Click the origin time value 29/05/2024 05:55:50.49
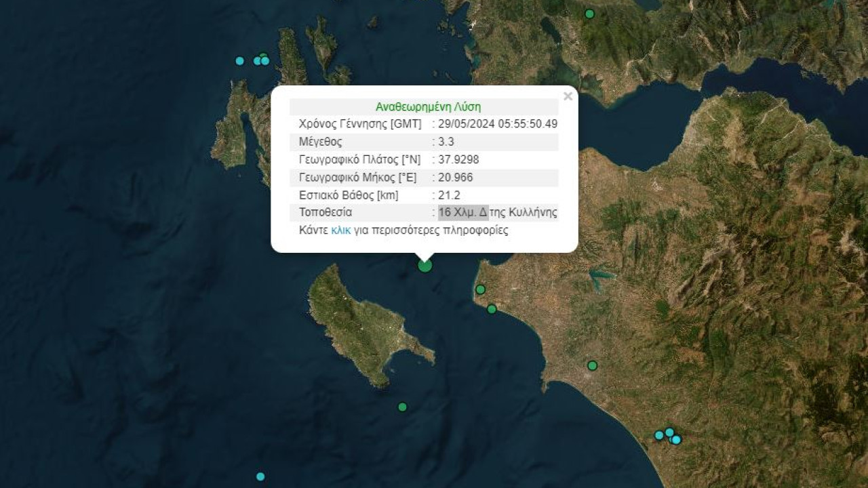868x488 pixels. click(498, 124)
